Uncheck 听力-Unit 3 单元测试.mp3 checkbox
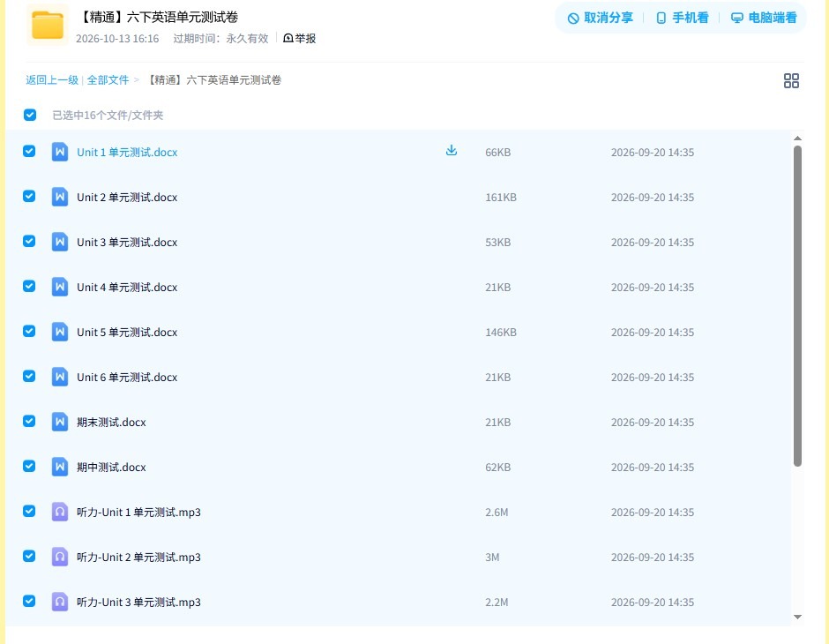829x644 pixels. click(x=29, y=601)
